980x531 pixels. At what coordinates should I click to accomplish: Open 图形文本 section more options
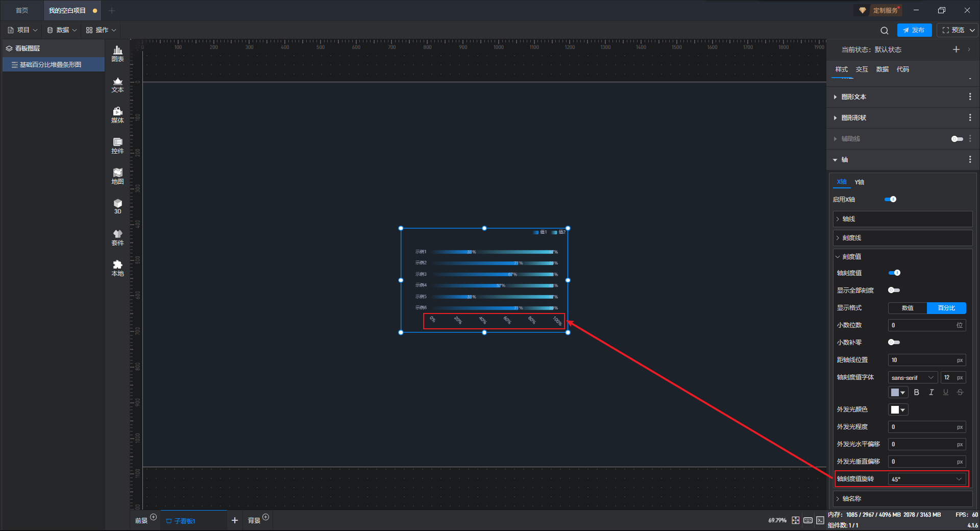click(970, 97)
